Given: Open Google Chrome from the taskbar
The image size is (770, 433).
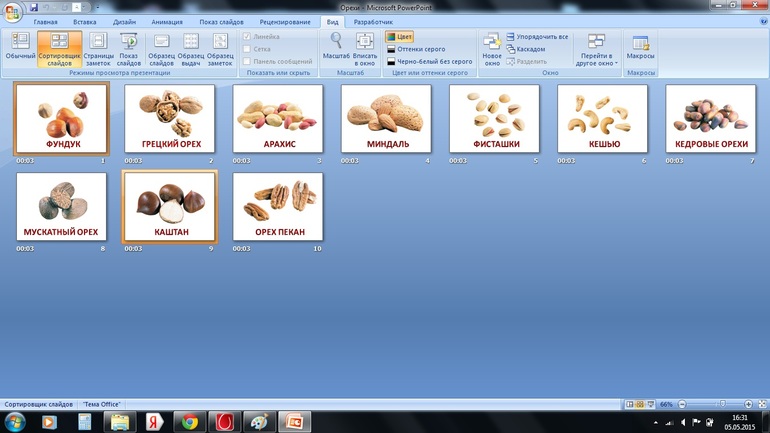Looking at the screenshot, I should pos(188,421).
